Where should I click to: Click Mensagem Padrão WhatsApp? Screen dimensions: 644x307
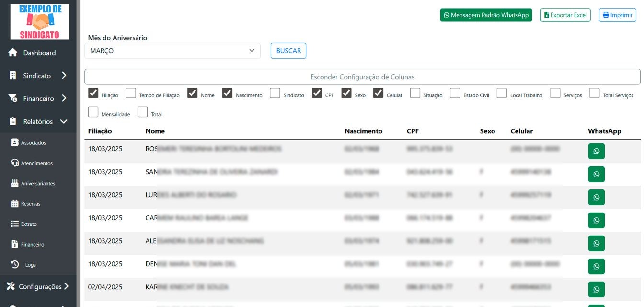pyautogui.click(x=486, y=14)
